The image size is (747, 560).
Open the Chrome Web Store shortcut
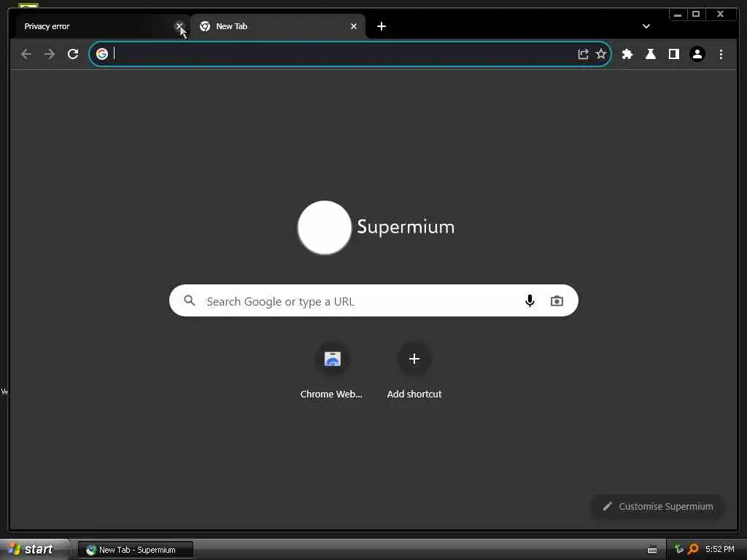pos(332,372)
